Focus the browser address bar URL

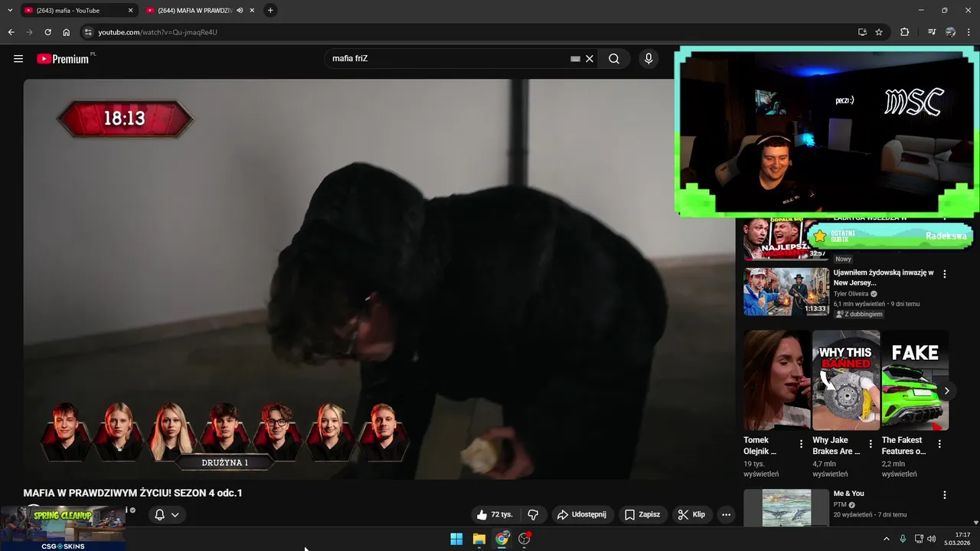(158, 32)
